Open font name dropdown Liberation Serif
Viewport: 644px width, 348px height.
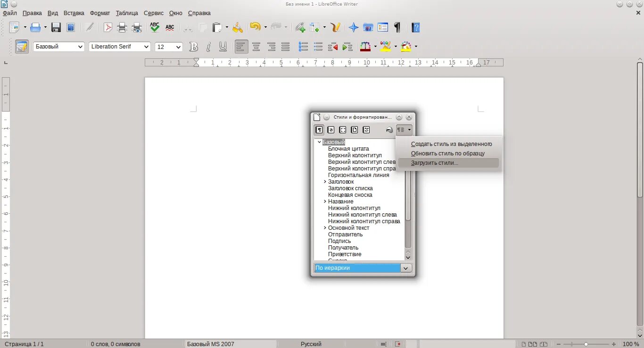point(146,47)
